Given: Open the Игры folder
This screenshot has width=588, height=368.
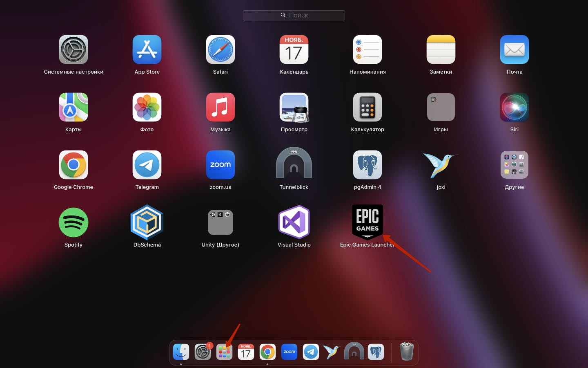Looking at the screenshot, I should click(441, 107).
